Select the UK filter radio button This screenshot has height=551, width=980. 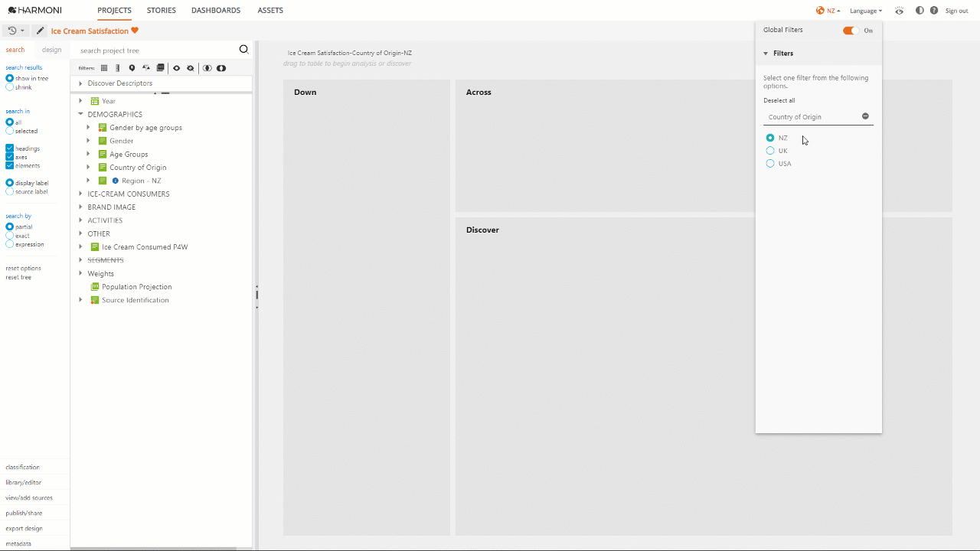pos(770,151)
